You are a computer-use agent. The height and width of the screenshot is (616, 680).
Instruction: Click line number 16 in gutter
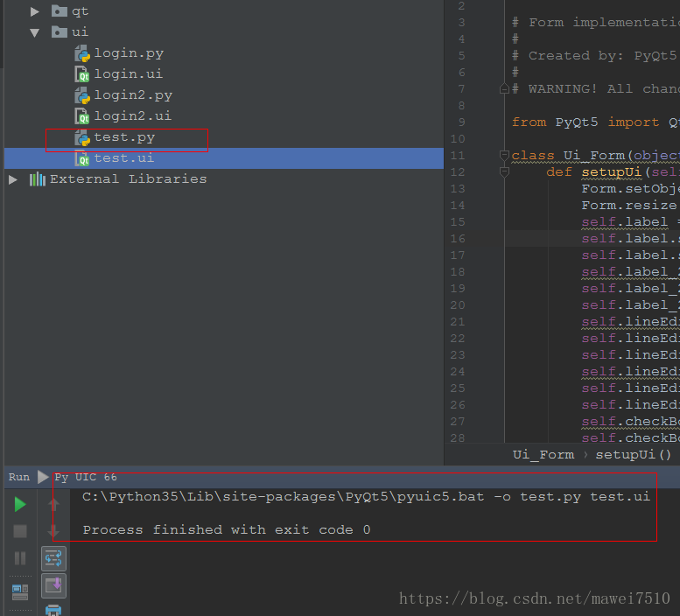click(458, 239)
